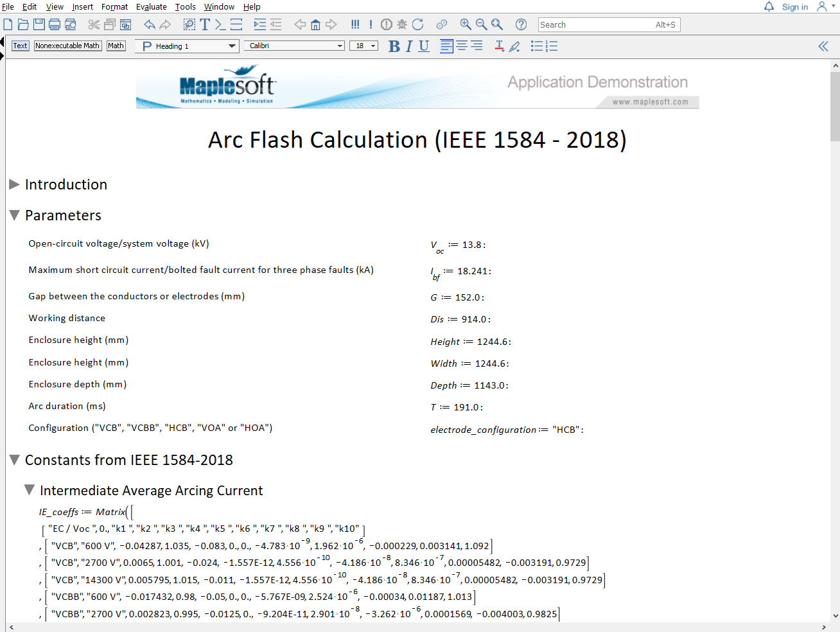Toggle bold formatting

tap(394, 46)
